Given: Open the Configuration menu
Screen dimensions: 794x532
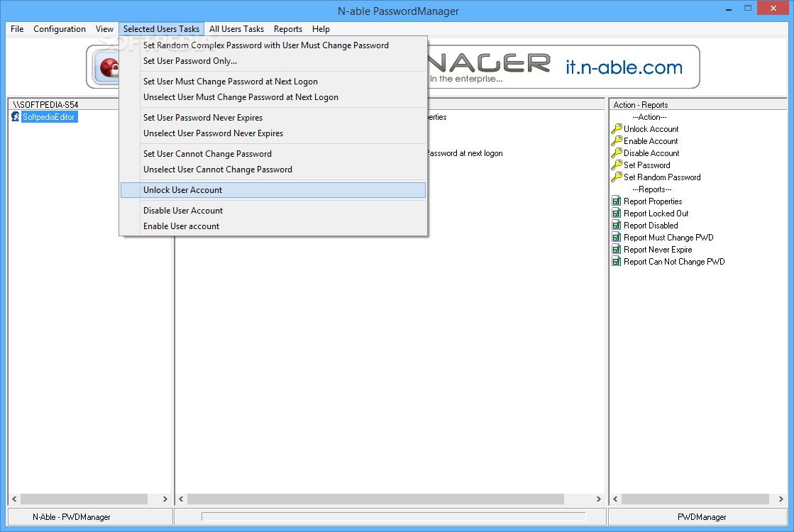Looking at the screenshot, I should [59, 29].
